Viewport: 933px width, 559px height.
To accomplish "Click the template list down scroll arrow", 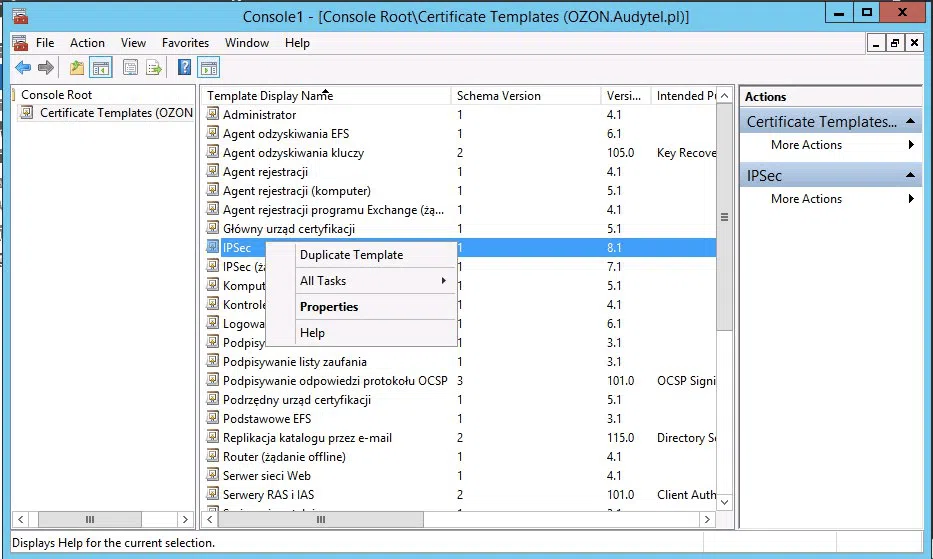I will click(x=725, y=502).
